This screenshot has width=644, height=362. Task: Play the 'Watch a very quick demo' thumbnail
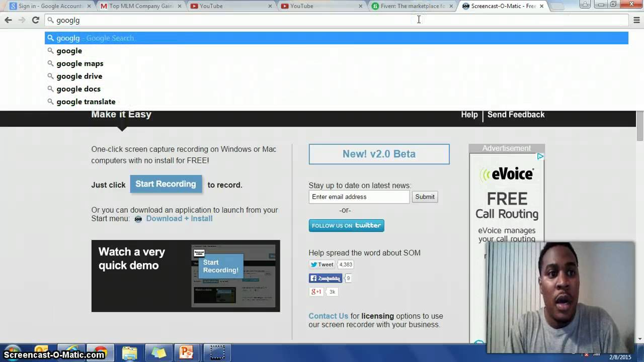186,276
